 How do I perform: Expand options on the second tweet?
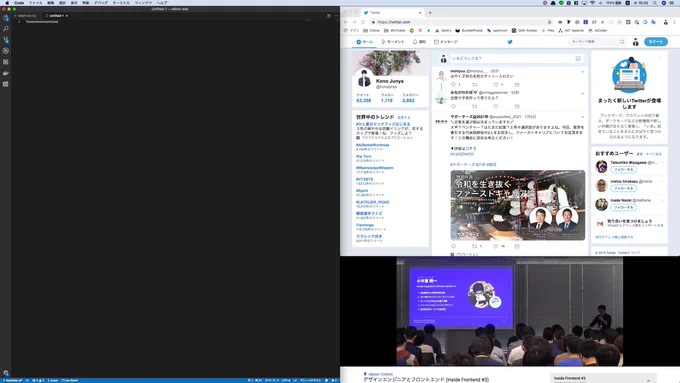tap(582, 93)
